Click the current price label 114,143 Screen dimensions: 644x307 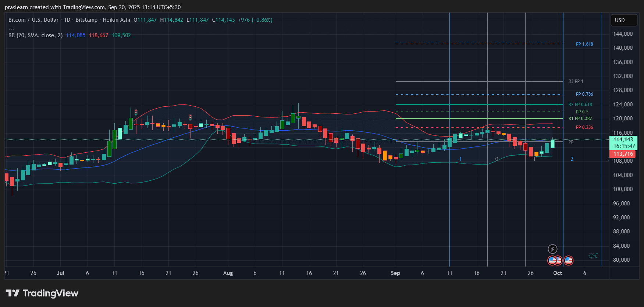[623, 140]
